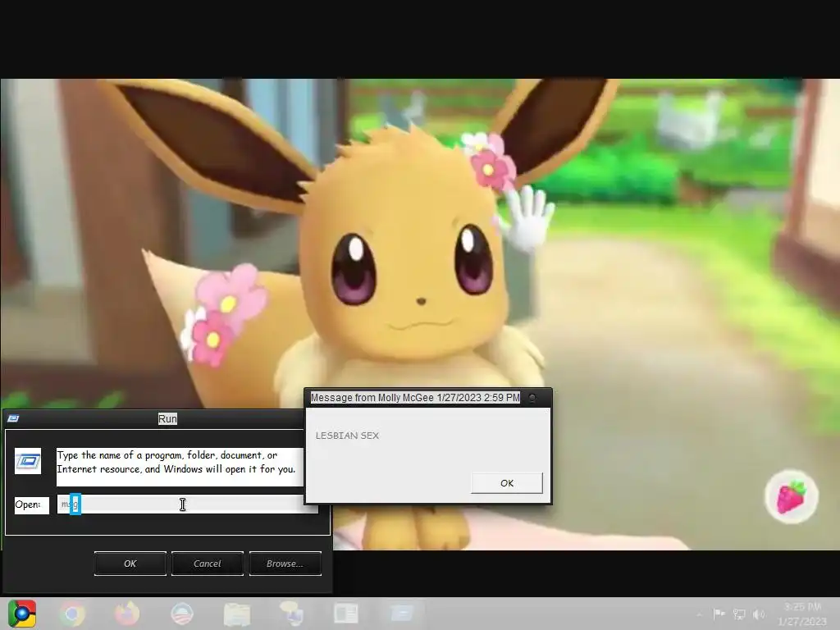This screenshot has height=630, width=840.
Task: Click the round button in message title bar
Action: point(532,398)
